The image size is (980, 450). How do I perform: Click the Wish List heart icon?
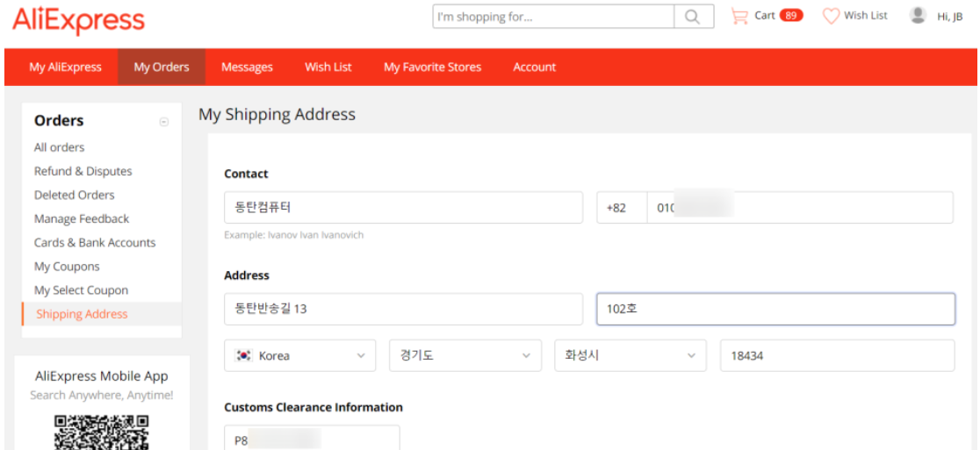click(x=831, y=16)
